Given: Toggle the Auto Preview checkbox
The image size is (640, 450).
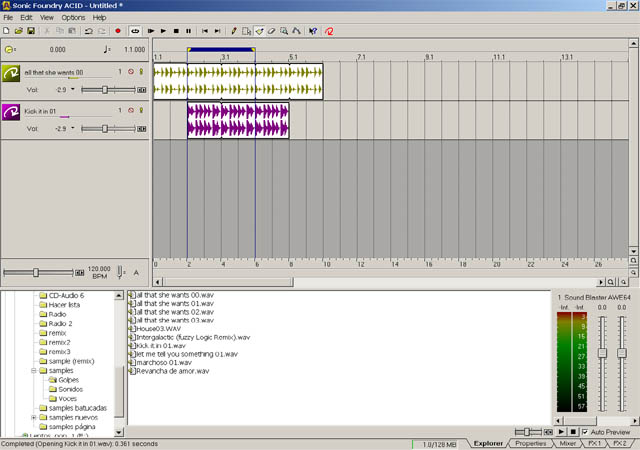Looking at the screenshot, I should coord(585,432).
